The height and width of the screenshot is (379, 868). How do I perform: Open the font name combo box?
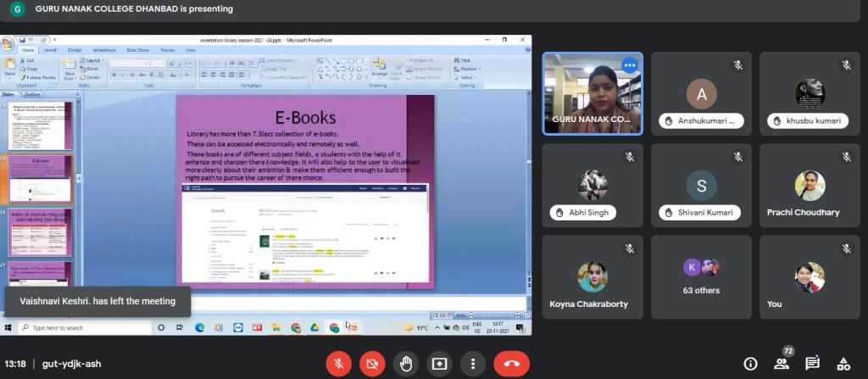(130, 64)
